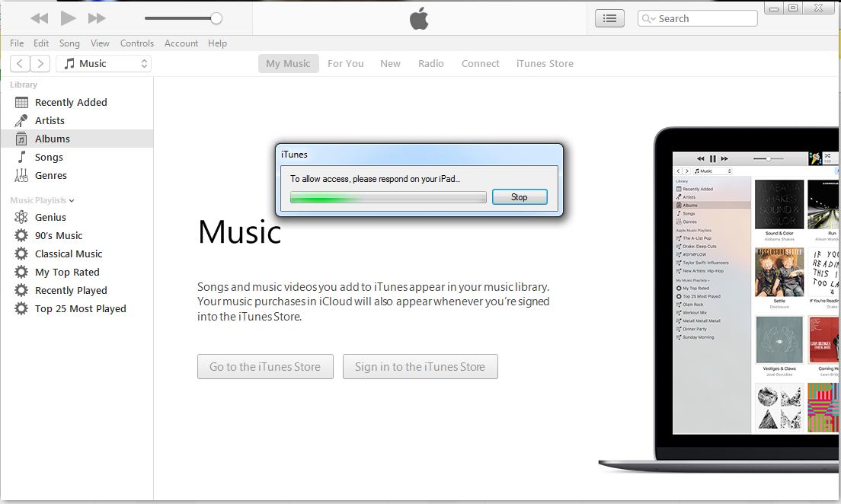Click the magnifier icon in Search field
841x504 pixels.
pyautogui.click(x=648, y=19)
